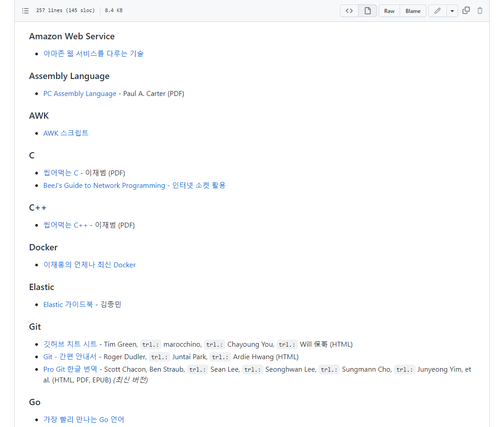Open the Elastic 가이드북 link
504x427 pixels.
click(x=68, y=304)
